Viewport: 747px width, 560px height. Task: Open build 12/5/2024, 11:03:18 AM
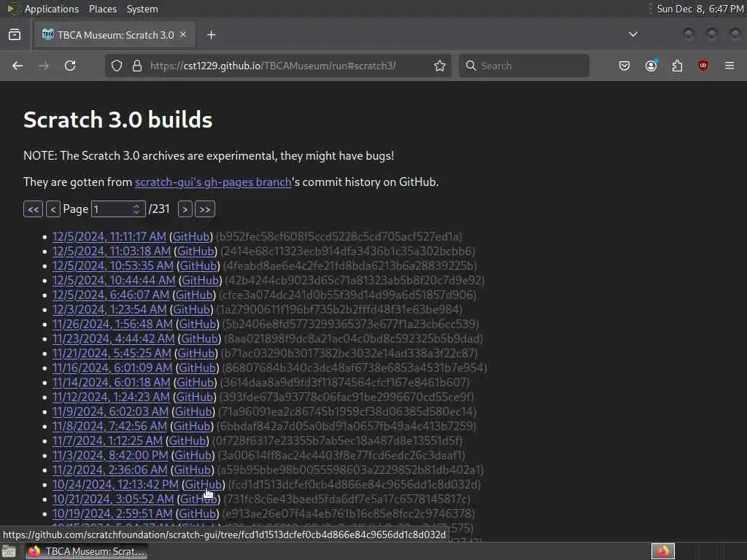[x=112, y=251]
